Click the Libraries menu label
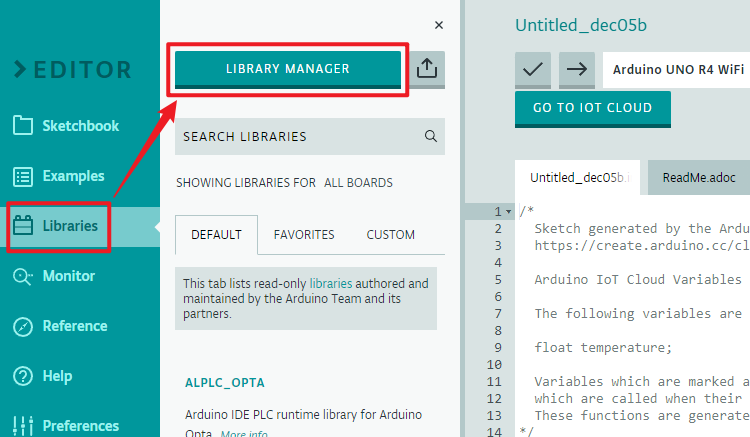 click(x=70, y=226)
